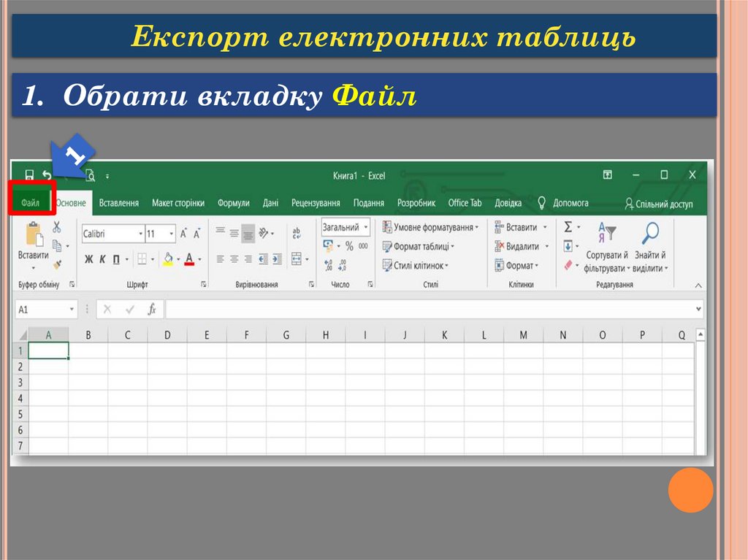Click the A1 Name Box field

coord(46,310)
